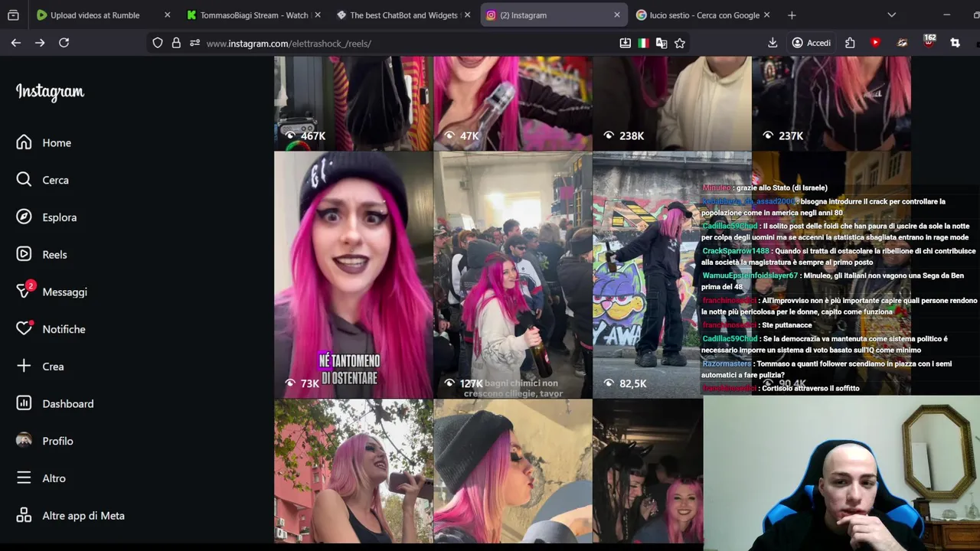Click Crea to create a post
The image size is (980, 551).
coord(41,367)
